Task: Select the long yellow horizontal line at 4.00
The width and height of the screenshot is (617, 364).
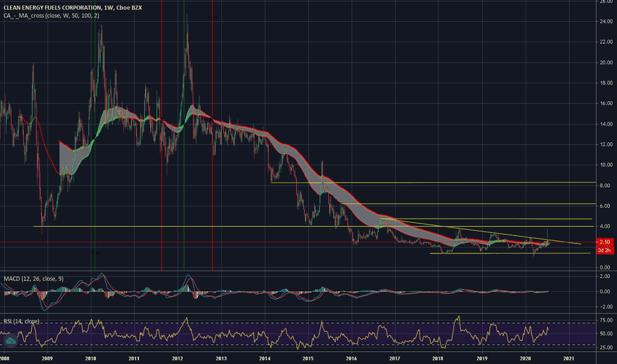Action: point(314,226)
